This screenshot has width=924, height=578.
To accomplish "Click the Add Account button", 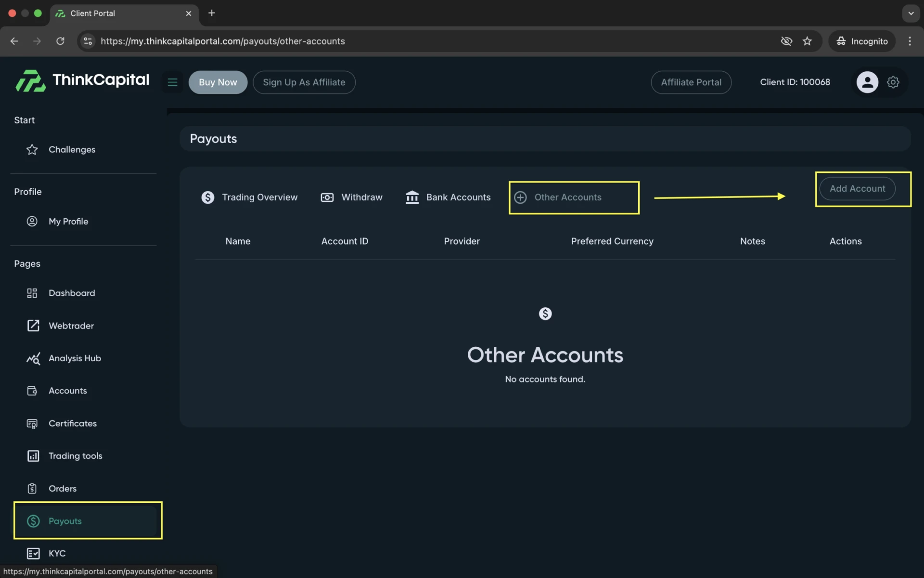I will pyautogui.click(x=857, y=189).
